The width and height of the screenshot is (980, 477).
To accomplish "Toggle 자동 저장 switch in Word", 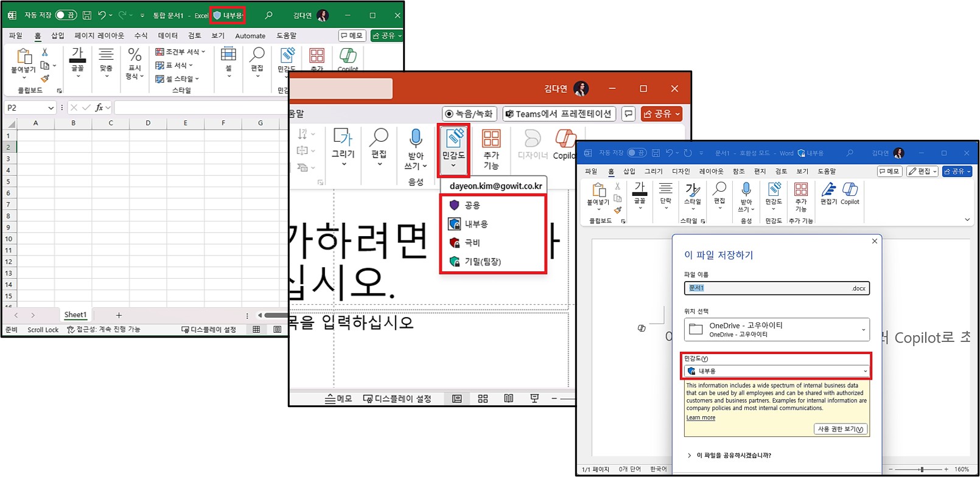I will (637, 153).
